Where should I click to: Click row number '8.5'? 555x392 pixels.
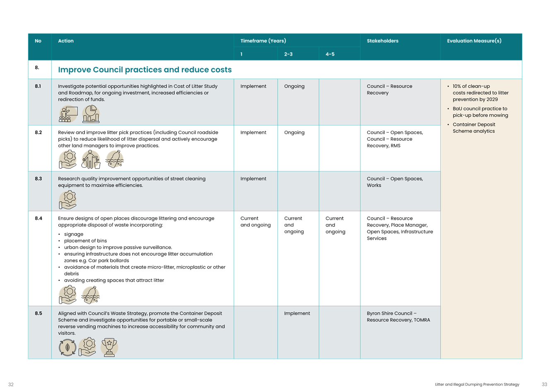(x=38, y=313)
